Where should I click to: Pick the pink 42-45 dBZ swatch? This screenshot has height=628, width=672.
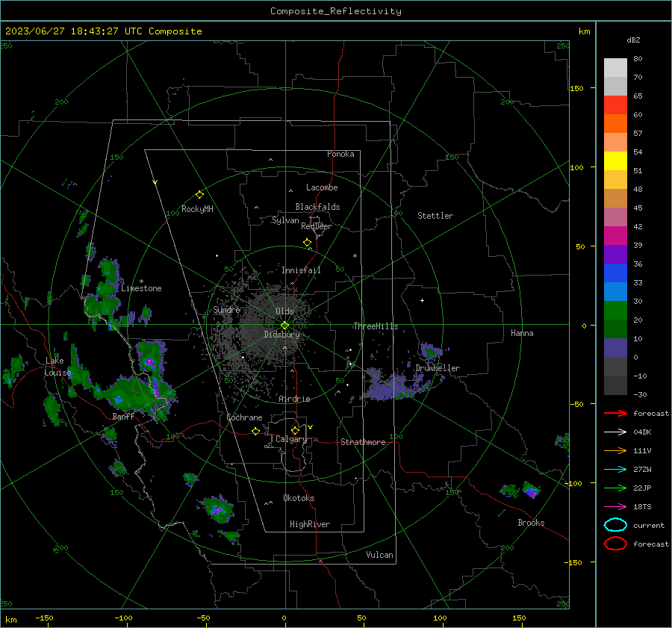pyautogui.click(x=615, y=217)
